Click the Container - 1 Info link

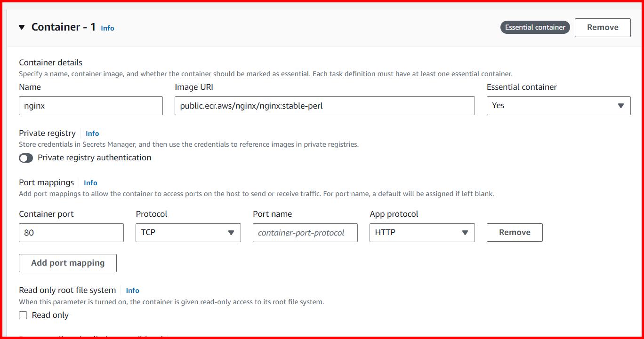coord(107,28)
